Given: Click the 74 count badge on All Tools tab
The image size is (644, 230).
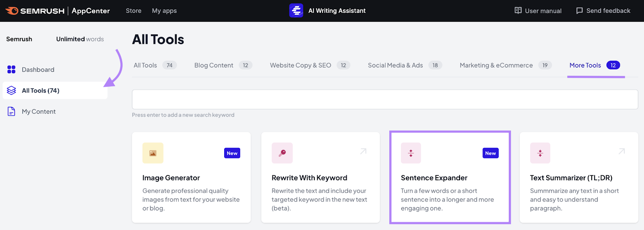Looking at the screenshot, I should pyautogui.click(x=169, y=65).
